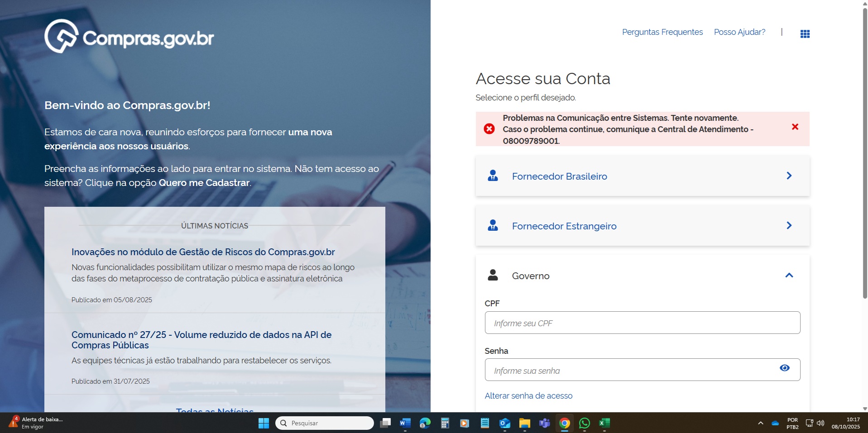Show hidden system tray icons
868x433 pixels.
(x=761, y=423)
